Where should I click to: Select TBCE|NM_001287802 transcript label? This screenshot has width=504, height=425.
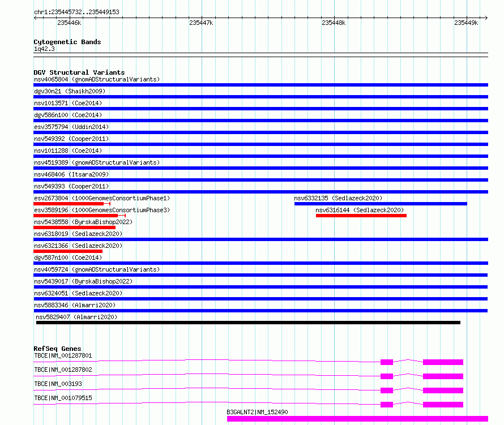(63, 370)
